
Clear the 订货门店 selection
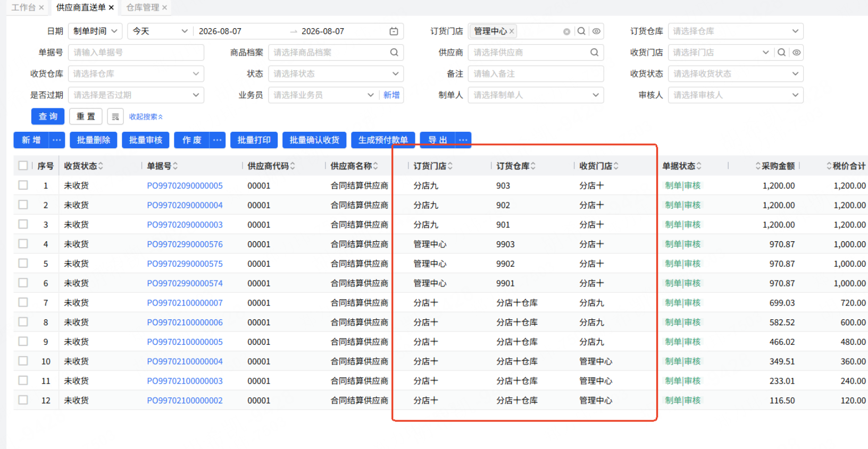(x=566, y=31)
